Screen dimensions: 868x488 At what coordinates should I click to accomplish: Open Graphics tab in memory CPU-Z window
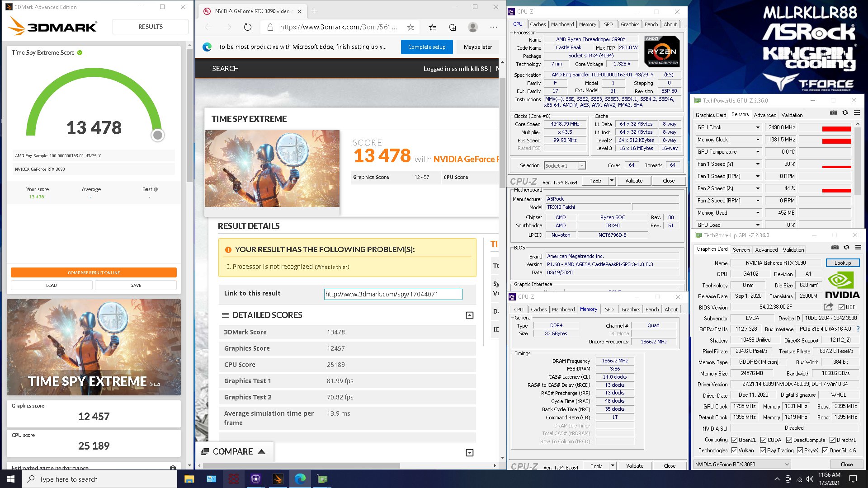pyautogui.click(x=631, y=310)
